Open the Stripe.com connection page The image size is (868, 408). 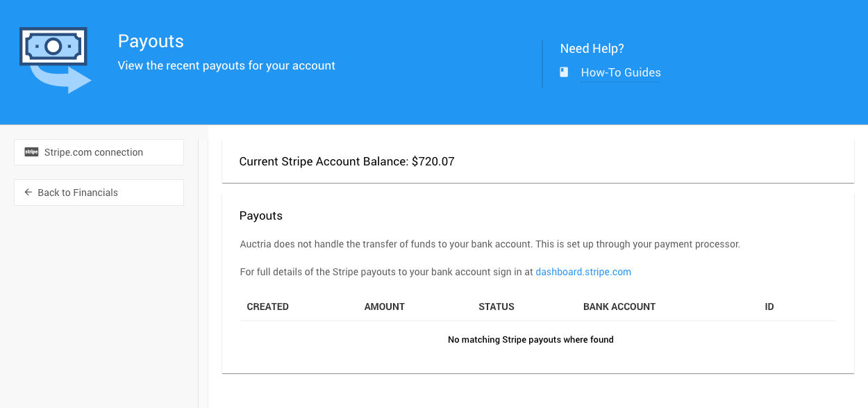[99, 152]
